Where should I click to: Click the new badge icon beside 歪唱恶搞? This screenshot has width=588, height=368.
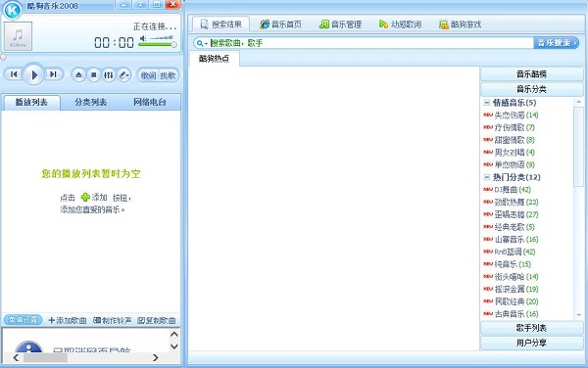click(x=488, y=214)
